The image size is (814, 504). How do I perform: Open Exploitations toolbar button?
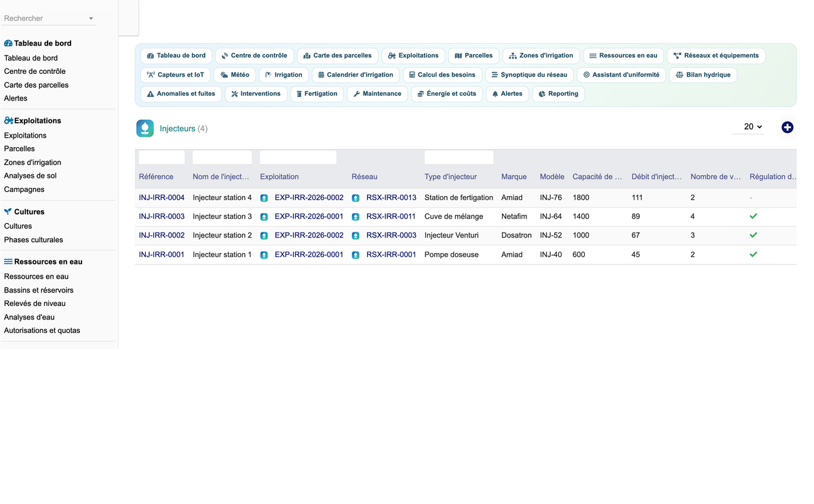click(x=413, y=56)
